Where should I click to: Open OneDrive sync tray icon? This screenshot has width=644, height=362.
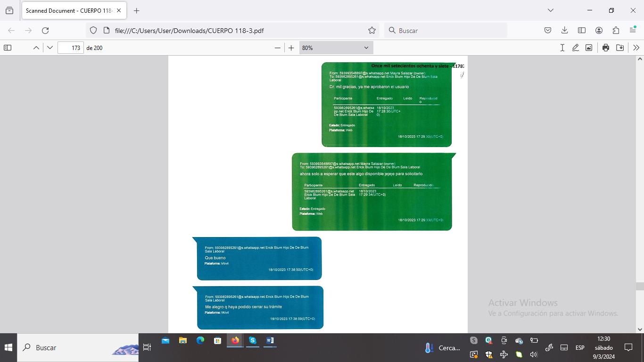click(519, 340)
